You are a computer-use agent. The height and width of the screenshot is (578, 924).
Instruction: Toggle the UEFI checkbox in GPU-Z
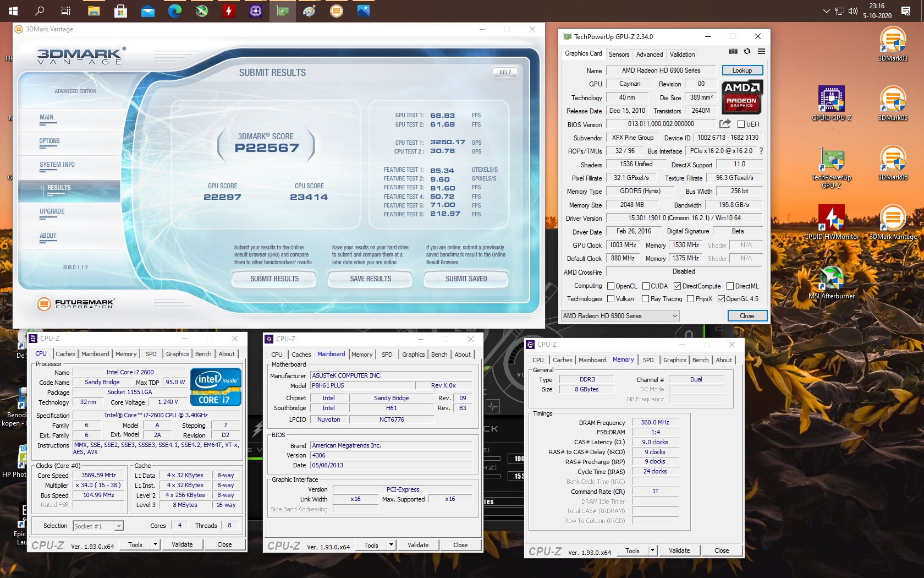[x=741, y=124]
